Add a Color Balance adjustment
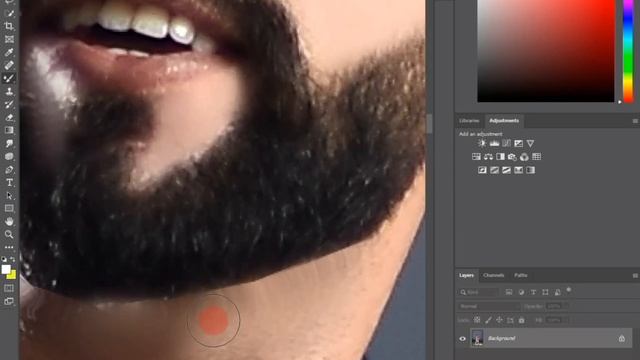This screenshot has height=360, width=640. coord(488,157)
